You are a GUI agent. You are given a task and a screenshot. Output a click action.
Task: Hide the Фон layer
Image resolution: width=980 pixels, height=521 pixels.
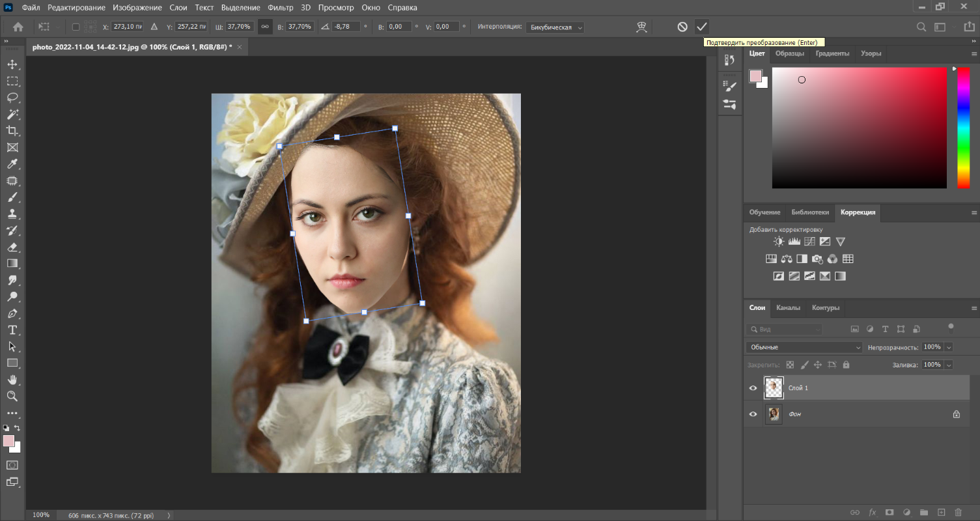tap(753, 414)
